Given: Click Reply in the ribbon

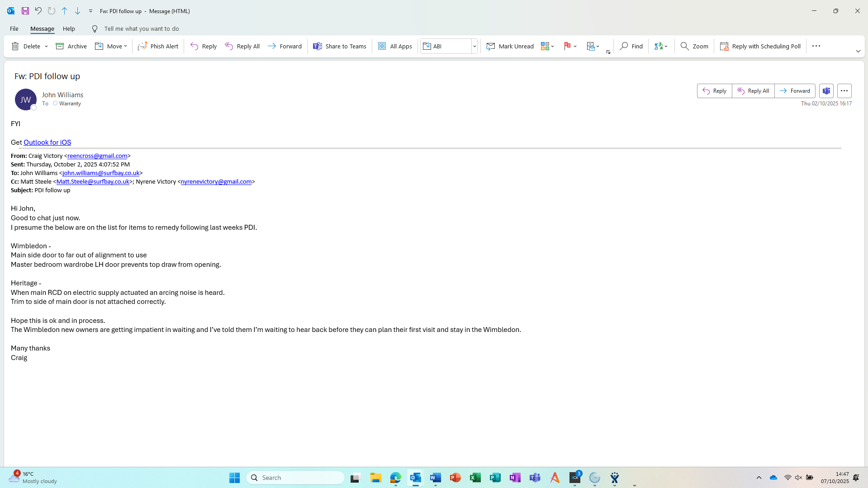Looking at the screenshot, I should click(204, 46).
